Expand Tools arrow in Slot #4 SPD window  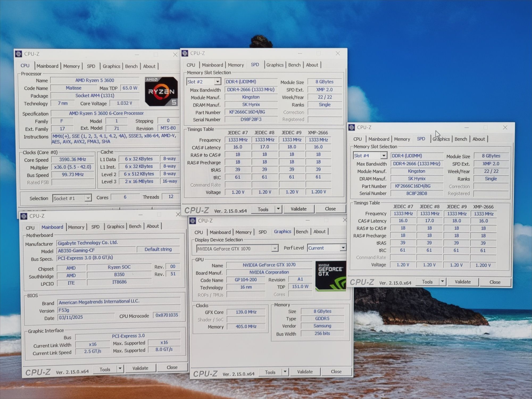tap(442, 282)
